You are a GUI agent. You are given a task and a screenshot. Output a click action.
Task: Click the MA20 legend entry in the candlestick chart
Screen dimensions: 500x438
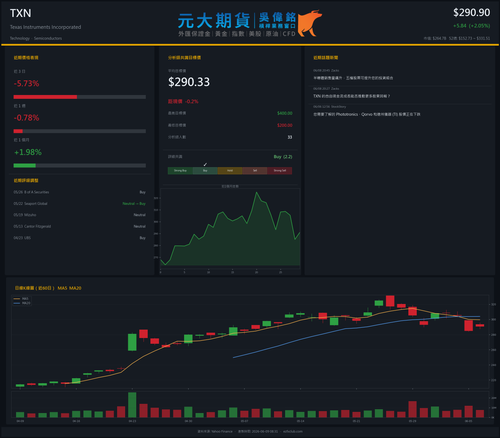coord(22,303)
